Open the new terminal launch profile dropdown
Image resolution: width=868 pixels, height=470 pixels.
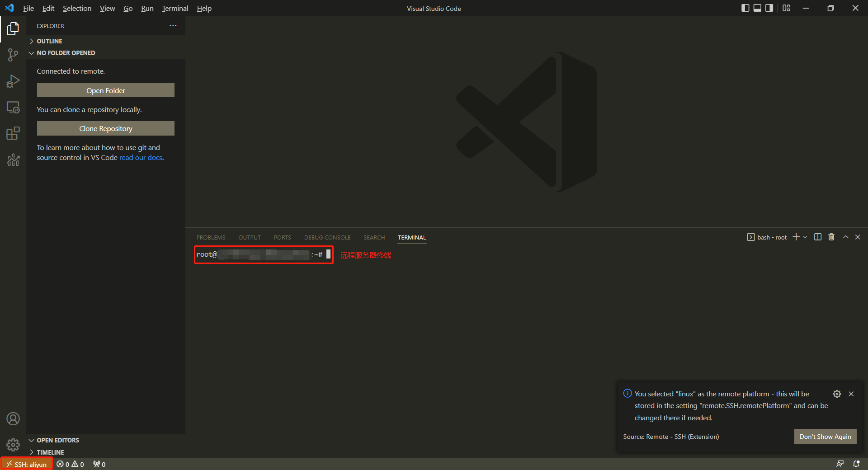(805, 237)
